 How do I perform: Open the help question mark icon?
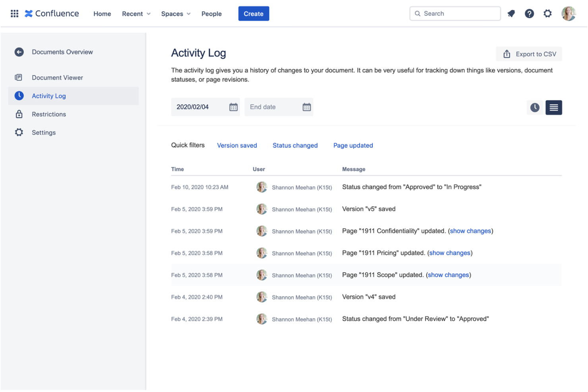click(x=529, y=13)
